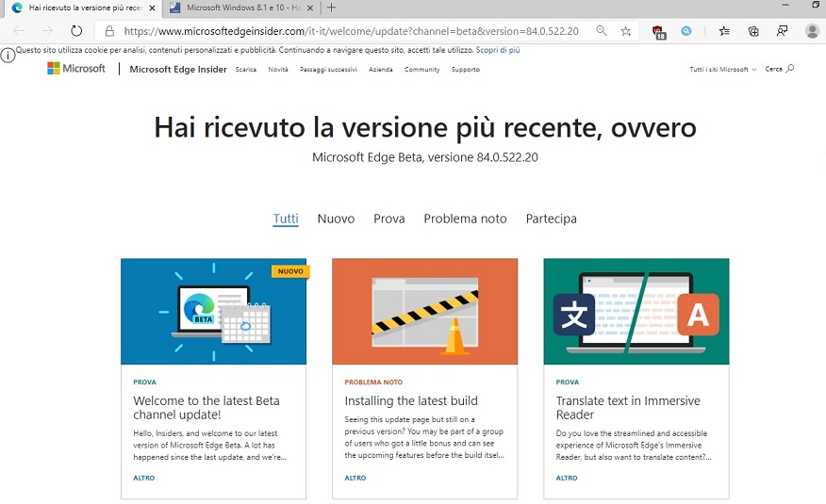Screen dimensions: 826x504
Task: Click the 'Installing the latest build' title
Action: [x=411, y=401]
